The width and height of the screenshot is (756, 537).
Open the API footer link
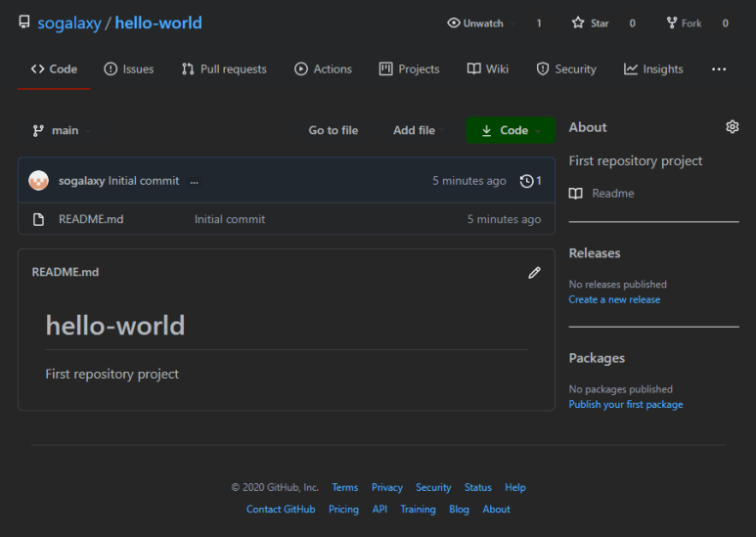point(379,509)
